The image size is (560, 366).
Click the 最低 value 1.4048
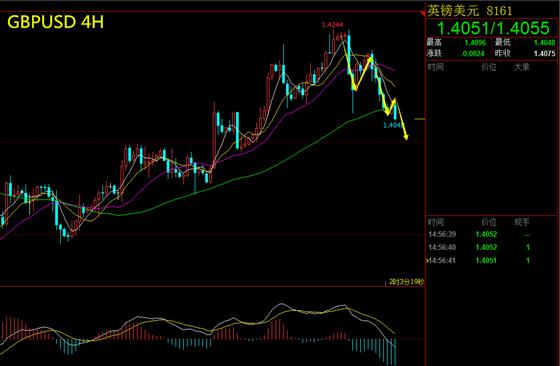(x=545, y=42)
